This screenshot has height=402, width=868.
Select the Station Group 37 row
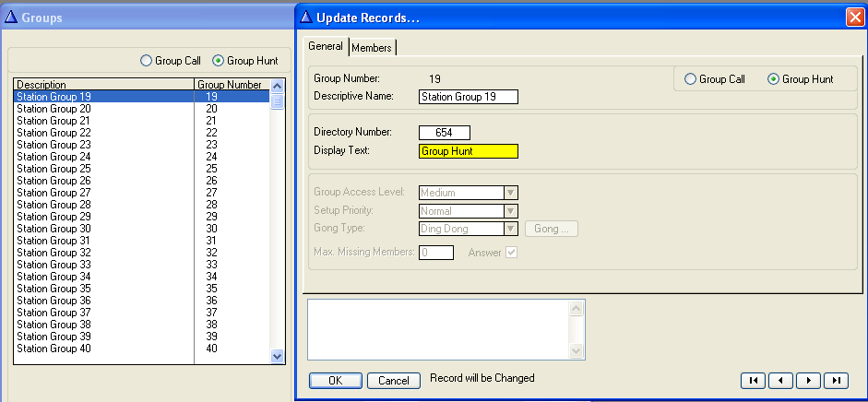pos(142,313)
